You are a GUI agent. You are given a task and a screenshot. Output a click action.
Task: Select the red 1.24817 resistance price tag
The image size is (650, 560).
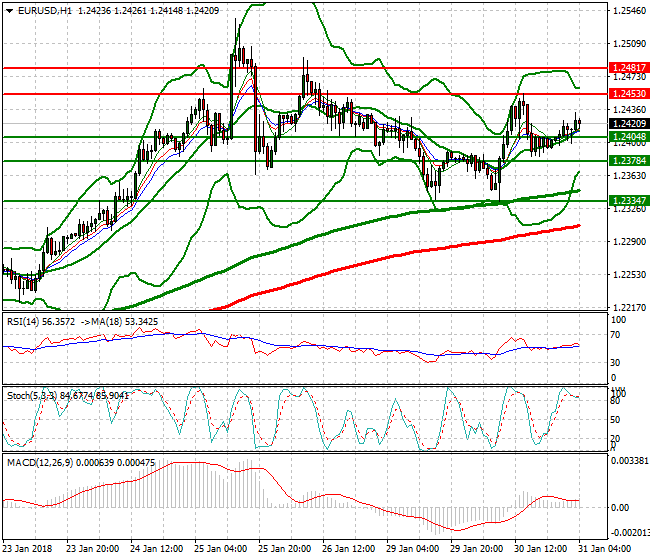click(629, 68)
